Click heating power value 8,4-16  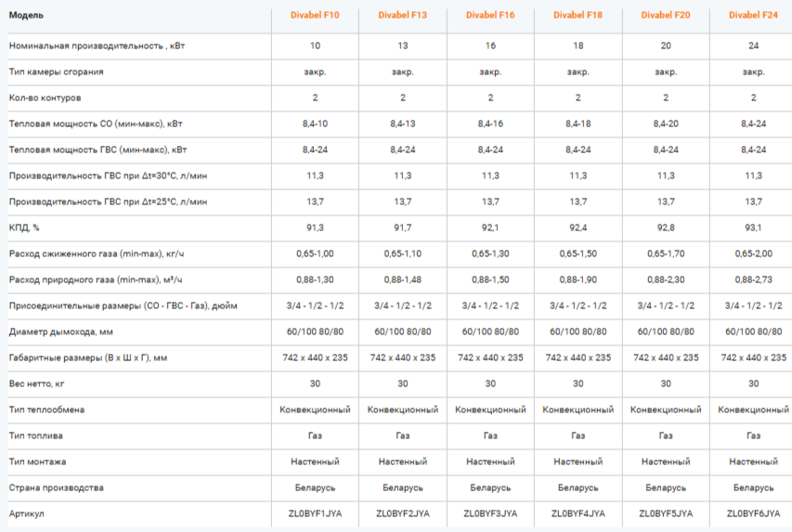tap(490, 123)
